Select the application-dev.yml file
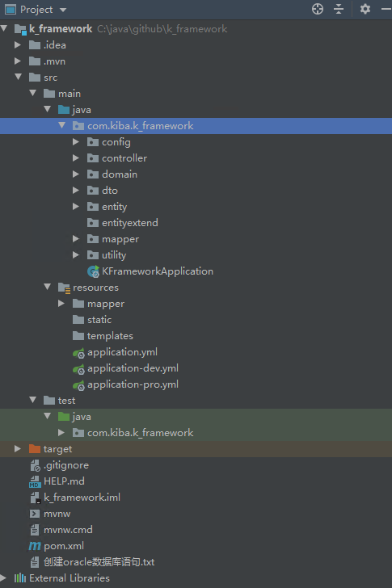The height and width of the screenshot is (588, 392). 133,368
